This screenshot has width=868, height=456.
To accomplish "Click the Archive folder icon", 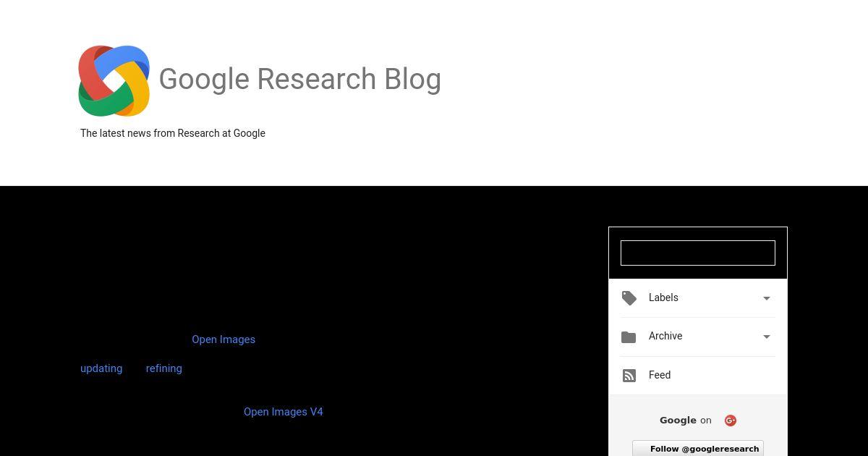I will 629,337.
